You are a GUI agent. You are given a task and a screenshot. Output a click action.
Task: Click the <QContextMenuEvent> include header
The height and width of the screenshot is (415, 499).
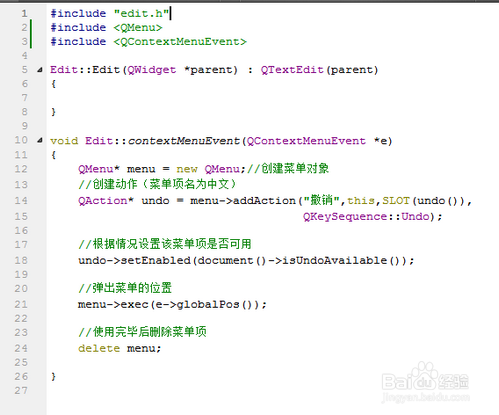tap(180, 42)
